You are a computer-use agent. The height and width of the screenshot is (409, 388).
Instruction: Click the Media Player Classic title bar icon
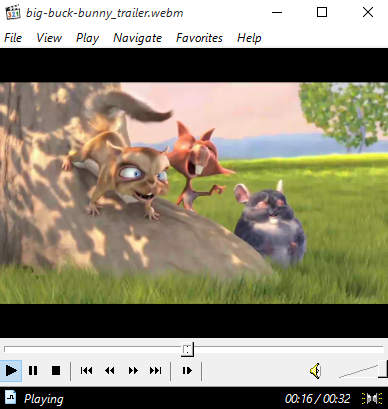point(13,13)
